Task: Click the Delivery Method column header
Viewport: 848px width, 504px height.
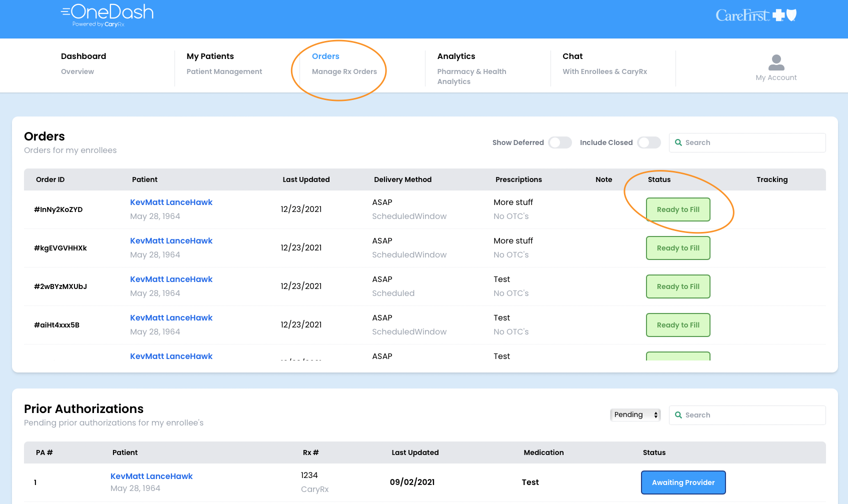Action: (x=402, y=179)
